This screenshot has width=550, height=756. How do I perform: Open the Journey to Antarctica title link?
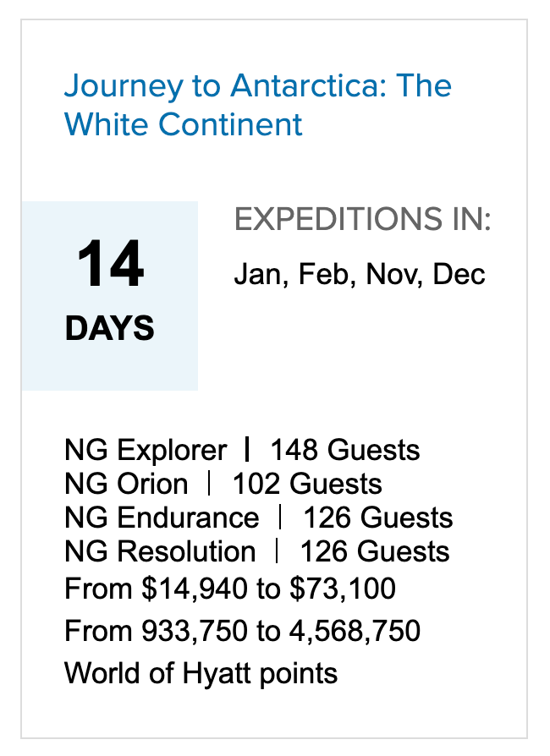(257, 105)
